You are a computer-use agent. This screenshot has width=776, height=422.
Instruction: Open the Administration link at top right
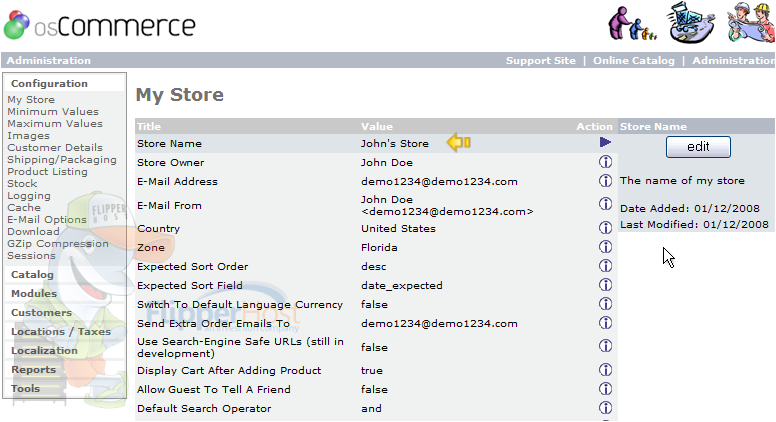coord(733,60)
